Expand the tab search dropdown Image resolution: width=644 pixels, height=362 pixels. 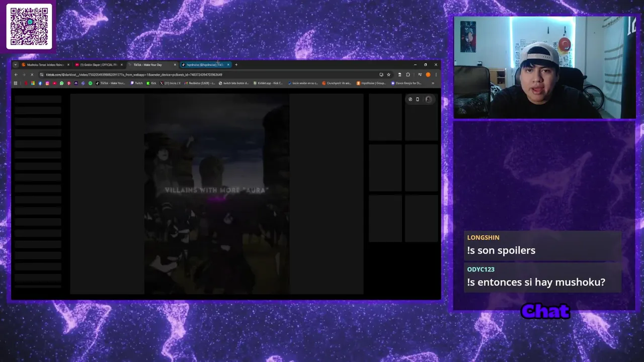16,65
